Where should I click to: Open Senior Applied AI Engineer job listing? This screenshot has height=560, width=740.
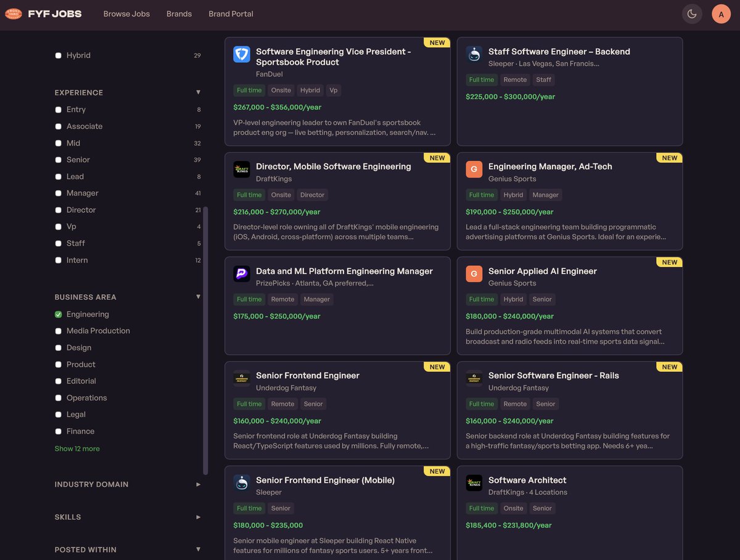(x=543, y=271)
